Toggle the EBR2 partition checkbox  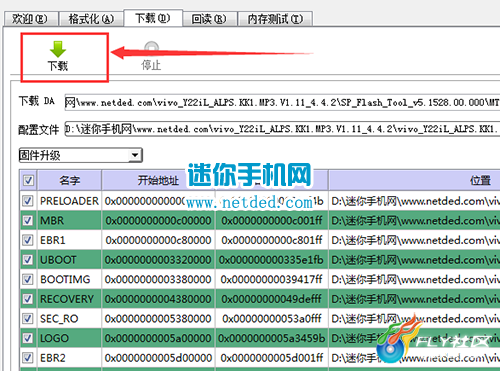28,358
